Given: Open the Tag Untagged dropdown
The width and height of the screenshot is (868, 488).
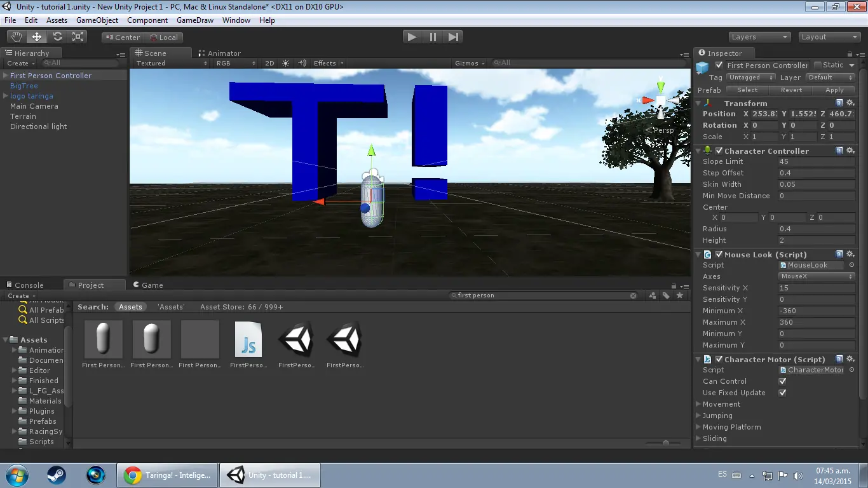Looking at the screenshot, I should point(750,78).
